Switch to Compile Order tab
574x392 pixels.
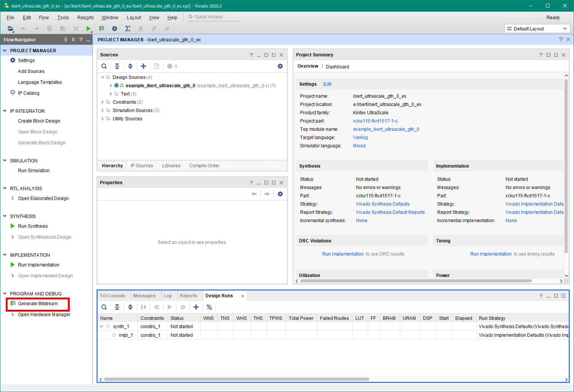pos(204,166)
